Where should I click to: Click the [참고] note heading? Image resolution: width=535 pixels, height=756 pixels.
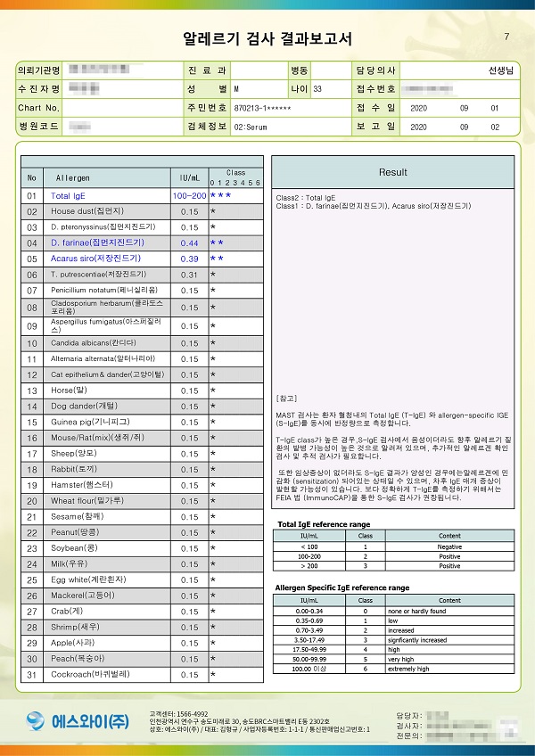286,399
